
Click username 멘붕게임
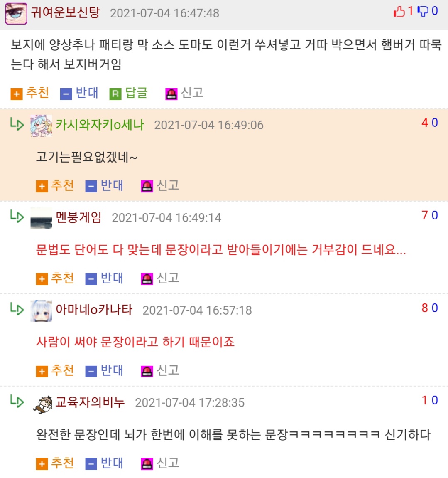(78, 217)
